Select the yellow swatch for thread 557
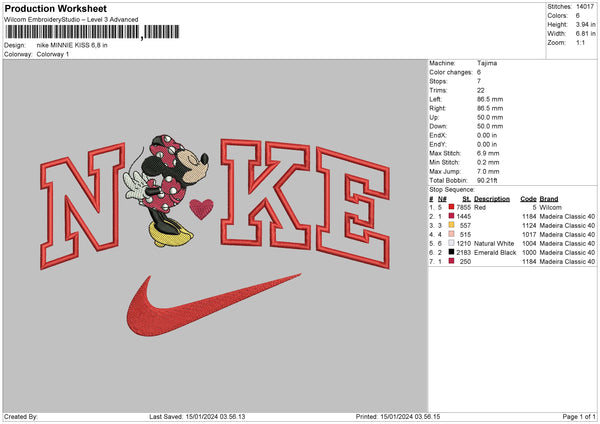 (x=452, y=225)
